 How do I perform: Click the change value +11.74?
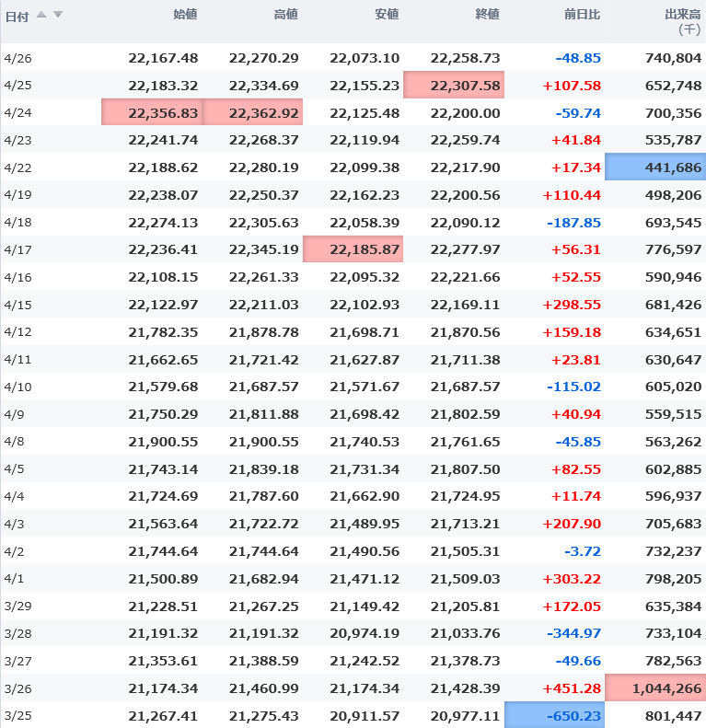pyautogui.click(x=576, y=496)
